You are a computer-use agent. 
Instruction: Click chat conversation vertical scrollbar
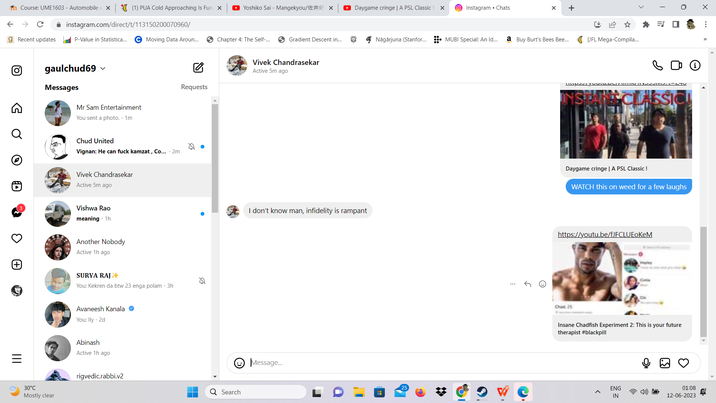point(703,282)
